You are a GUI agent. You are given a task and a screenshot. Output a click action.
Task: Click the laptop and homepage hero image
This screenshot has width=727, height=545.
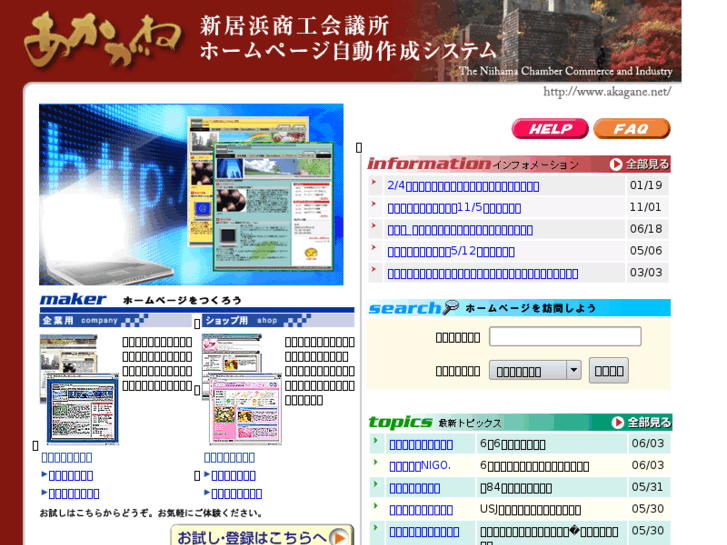point(191,194)
